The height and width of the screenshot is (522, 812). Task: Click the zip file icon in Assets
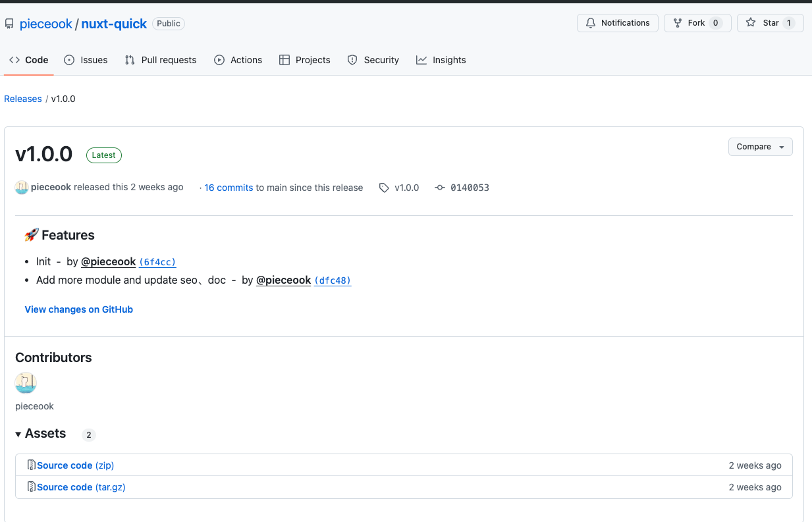tap(32, 465)
